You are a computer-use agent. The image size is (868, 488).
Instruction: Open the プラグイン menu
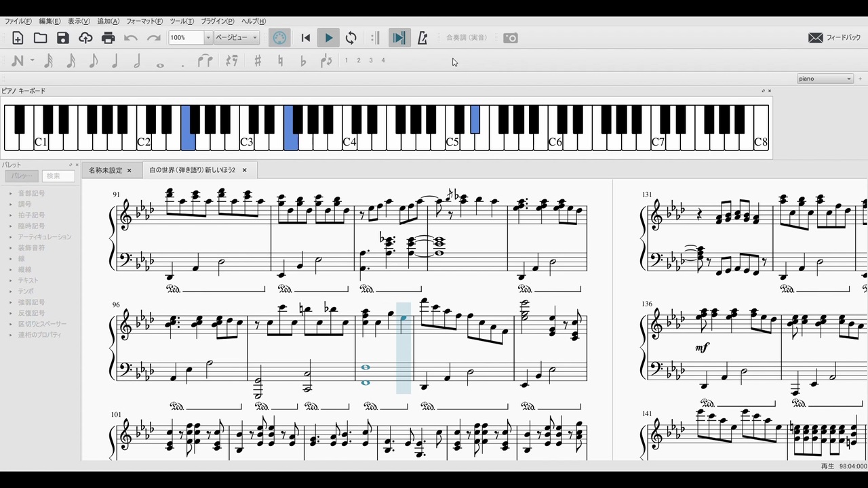[x=218, y=22]
